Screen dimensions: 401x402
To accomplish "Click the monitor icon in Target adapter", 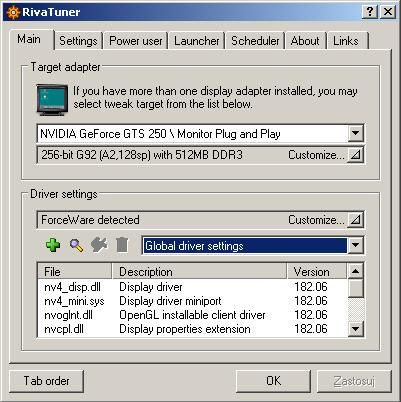I will 52,100.
